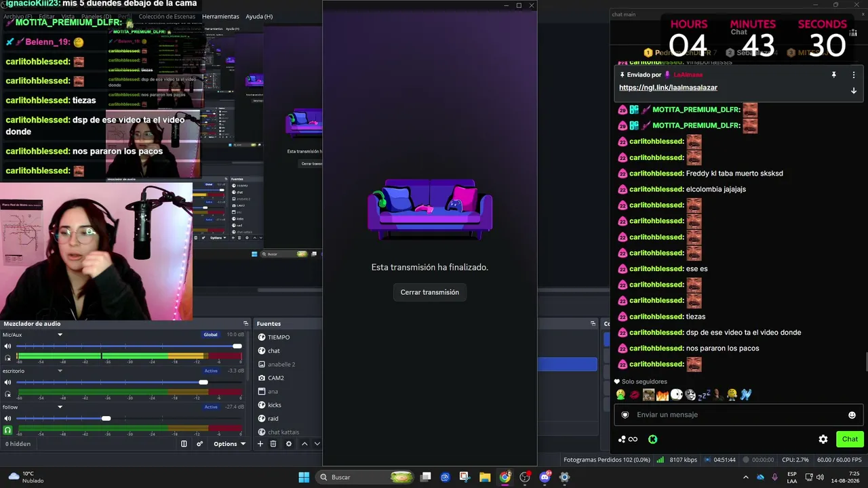Open chat settings gear icon
This screenshot has height=488, width=868.
pos(823,439)
